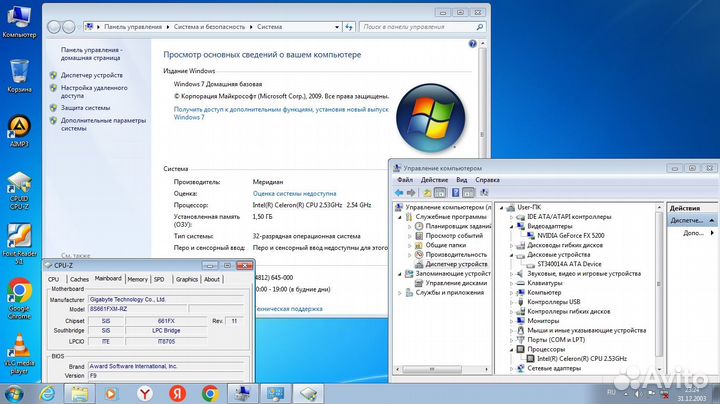Click the Техническая поддержка link
720x404 pixels.
click(x=290, y=309)
